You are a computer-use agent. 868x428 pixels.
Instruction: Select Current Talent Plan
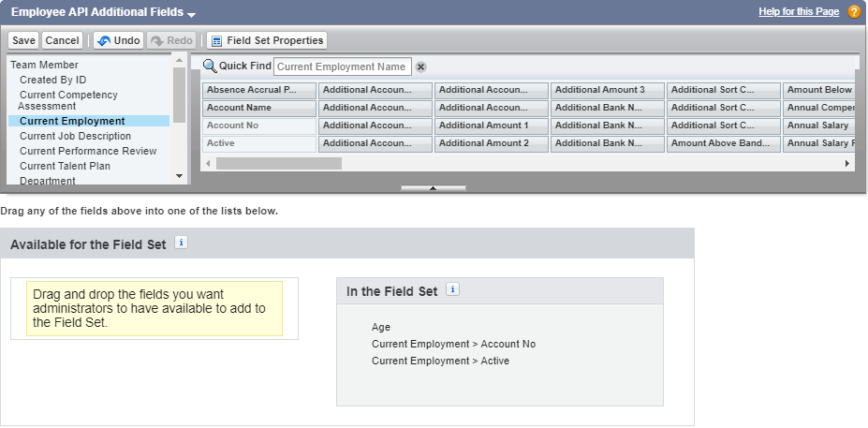65,166
